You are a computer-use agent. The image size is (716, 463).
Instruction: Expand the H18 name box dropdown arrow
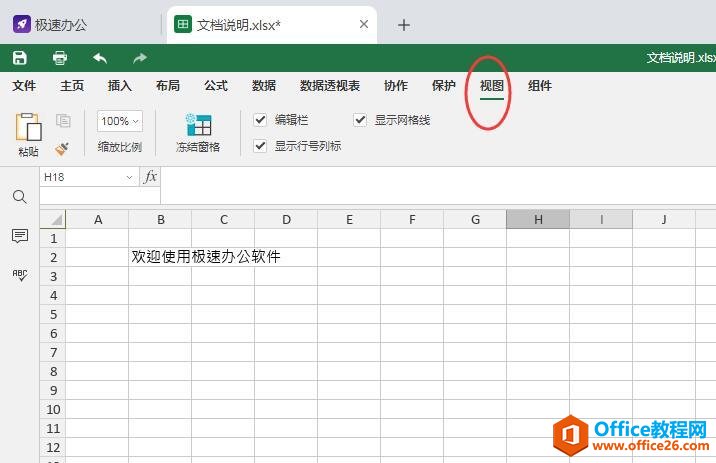pyautogui.click(x=129, y=177)
